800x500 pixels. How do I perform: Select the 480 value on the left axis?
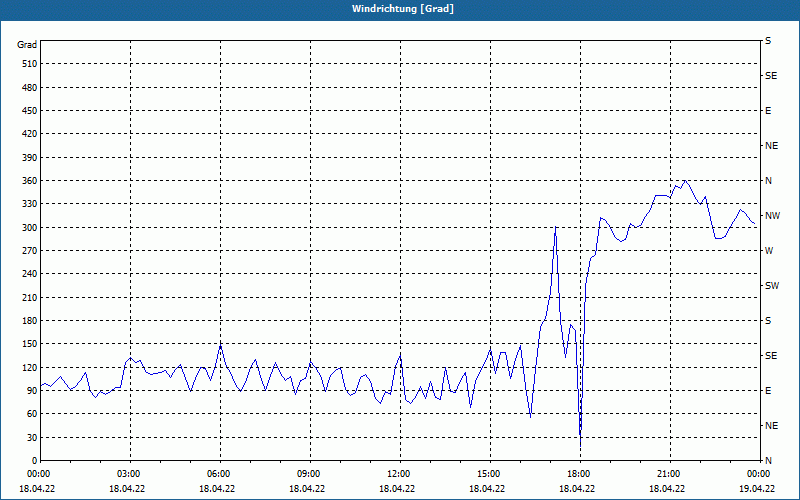click(x=30, y=87)
